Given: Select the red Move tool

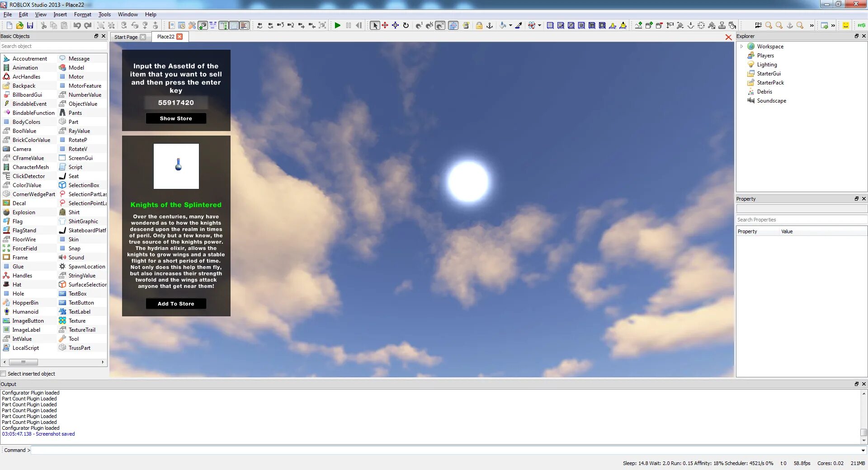Looking at the screenshot, I should tap(385, 26).
